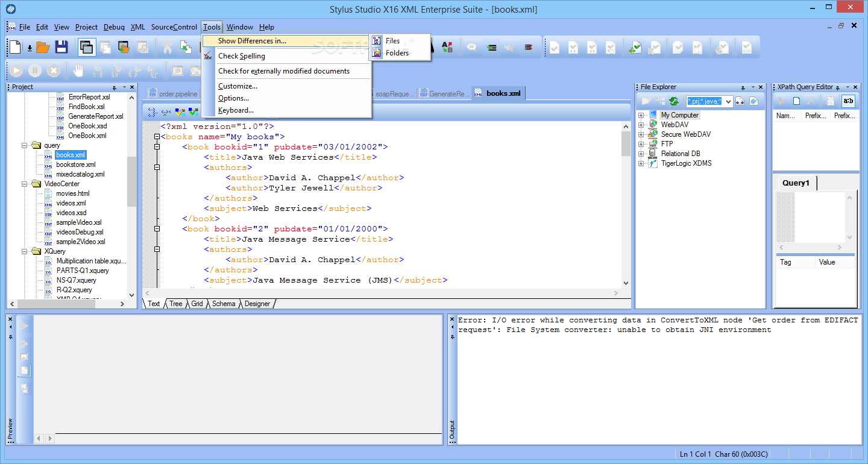The height and width of the screenshot is (464, 868).
Task: Switch to the Grid view tab
Action: pos(197,304)
